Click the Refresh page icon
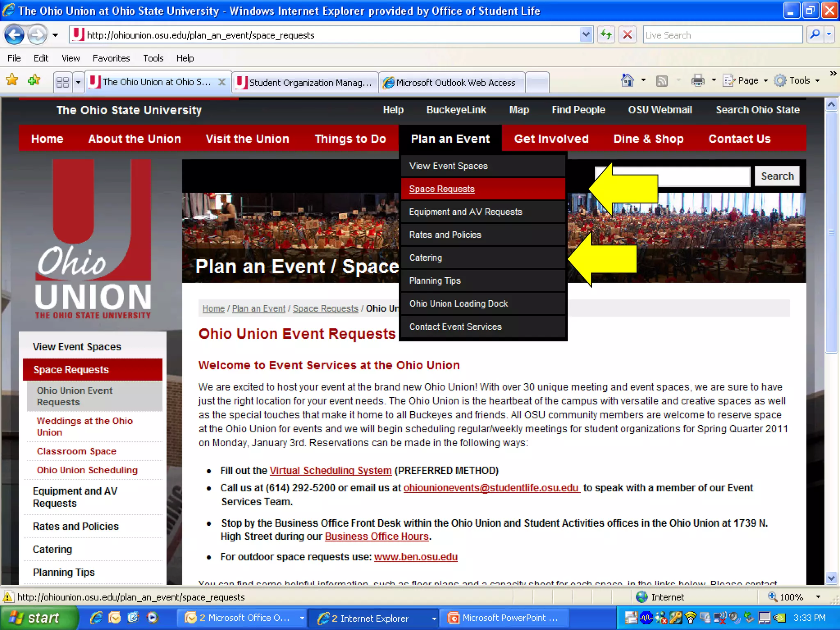Viewport: 840px width, 630px height. coord(606,35)
